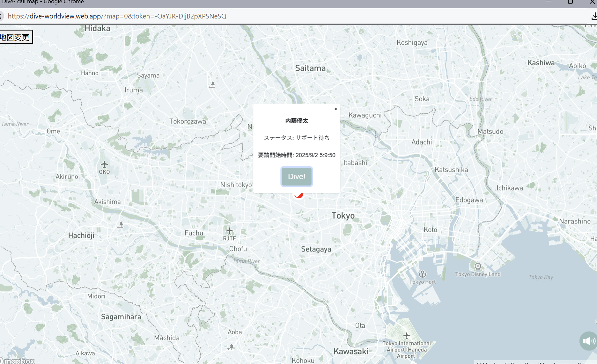This screenshot has height=364, width=597.
Task: Click the Kawasaki label on map
Action: tap(351, 351)
